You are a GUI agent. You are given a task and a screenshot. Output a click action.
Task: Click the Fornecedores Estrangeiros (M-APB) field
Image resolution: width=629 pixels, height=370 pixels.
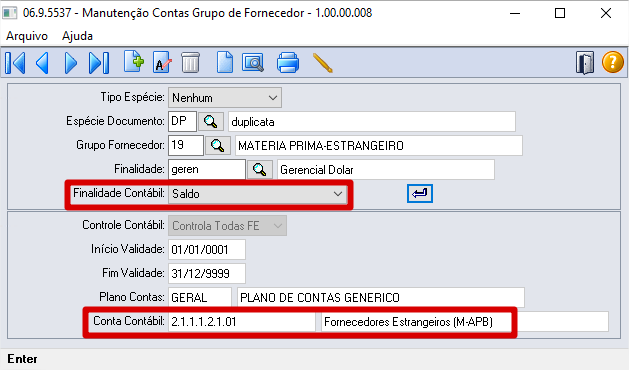[x=465, y=321]
